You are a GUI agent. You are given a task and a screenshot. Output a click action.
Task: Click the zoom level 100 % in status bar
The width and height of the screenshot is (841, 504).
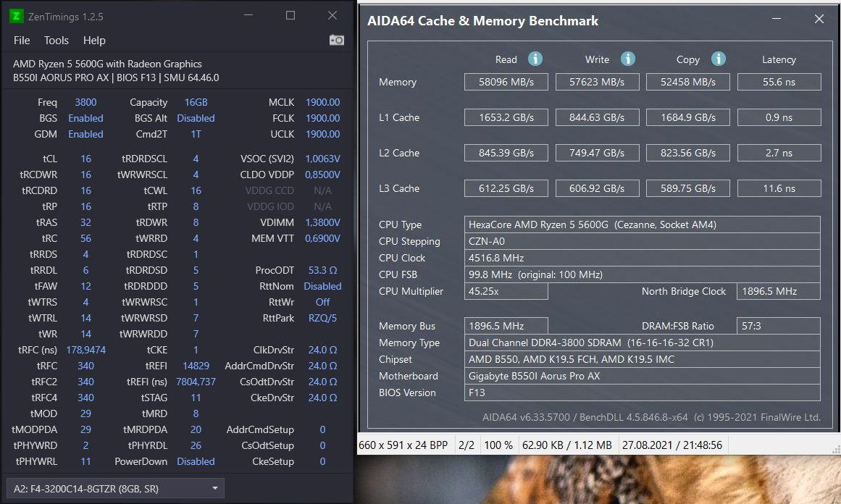coord(498,445)
